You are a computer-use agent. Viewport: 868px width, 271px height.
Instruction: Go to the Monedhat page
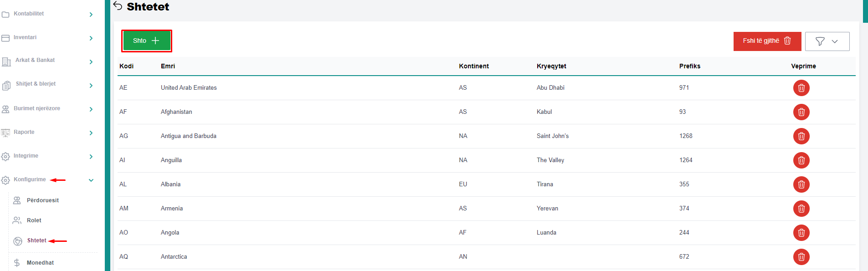coord(40,263)
